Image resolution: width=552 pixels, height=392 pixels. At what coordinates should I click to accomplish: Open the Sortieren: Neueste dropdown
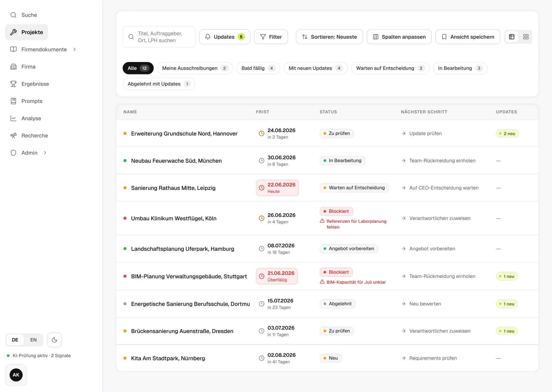[329, 37]
